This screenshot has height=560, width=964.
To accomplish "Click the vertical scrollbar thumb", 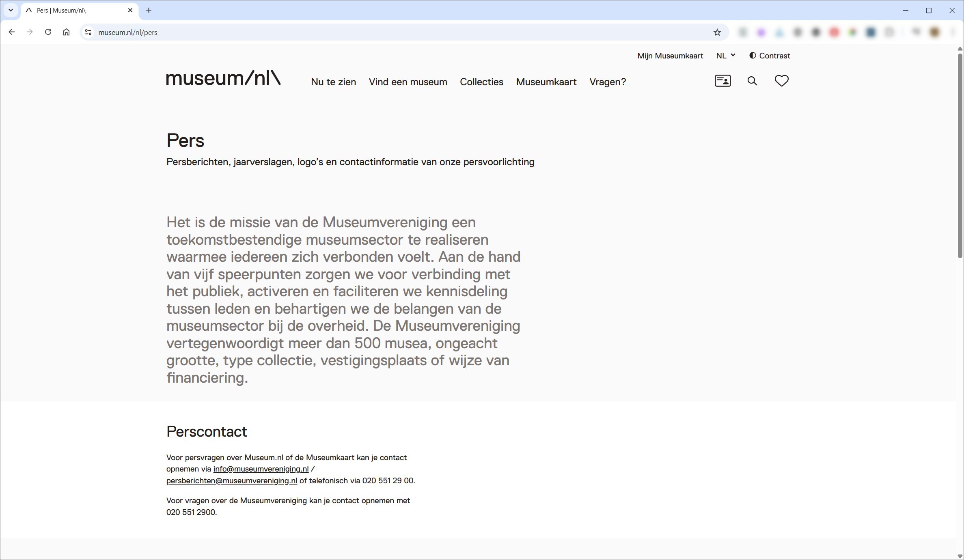I will 960,155.
